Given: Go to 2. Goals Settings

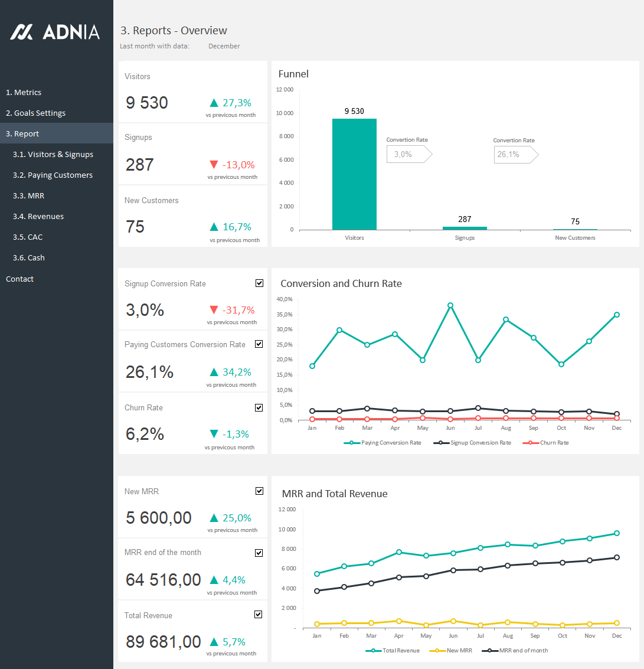Looking at the screenshot, I should [x=35, y=113].
